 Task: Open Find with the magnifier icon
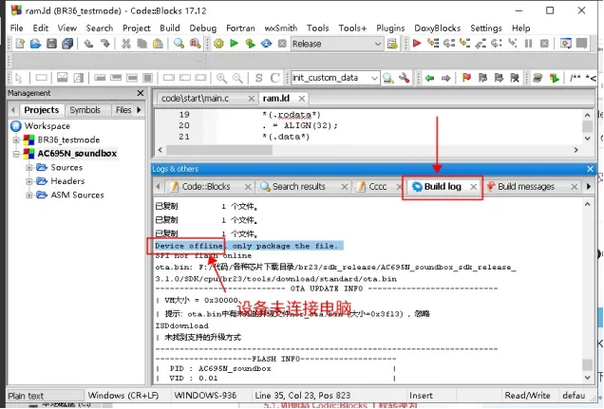(179, 44)
